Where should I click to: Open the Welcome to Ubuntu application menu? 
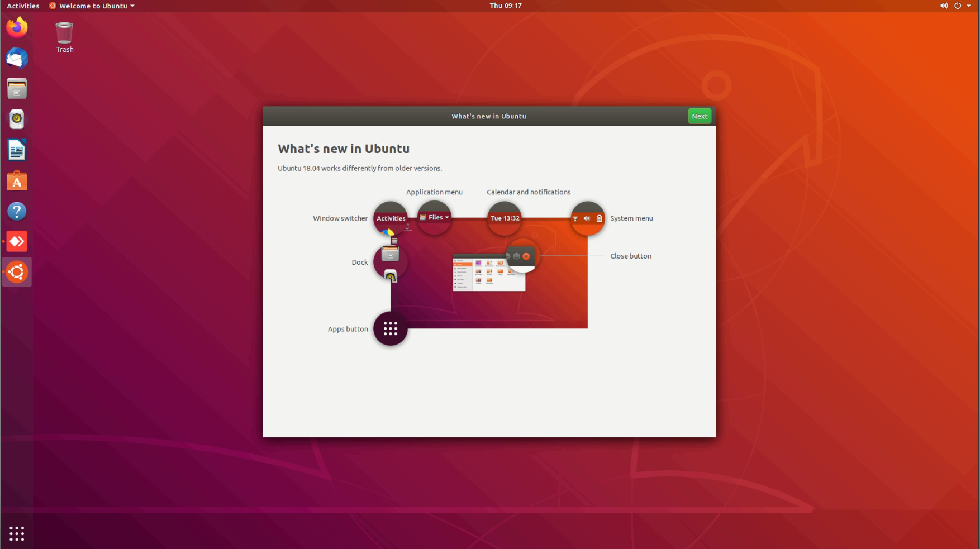coord(92,6)
